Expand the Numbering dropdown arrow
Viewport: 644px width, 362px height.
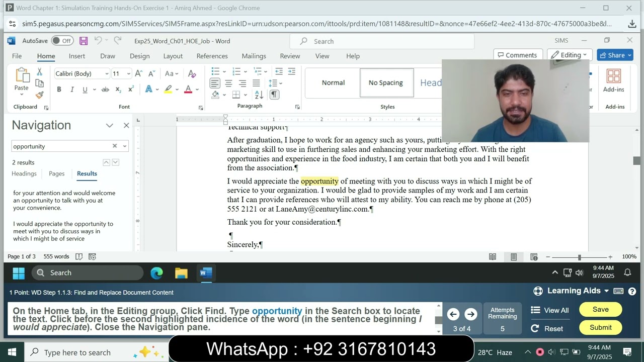tap(245, 71)
